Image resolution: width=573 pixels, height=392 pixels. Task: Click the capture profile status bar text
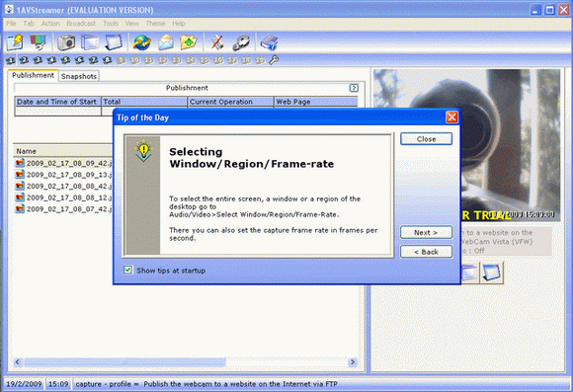pos(206,384)
